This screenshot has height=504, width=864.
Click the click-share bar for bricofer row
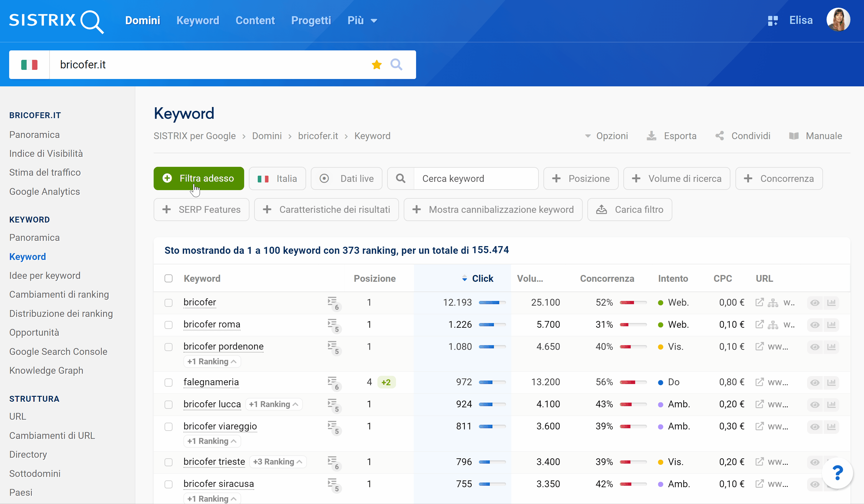(492, 302)
